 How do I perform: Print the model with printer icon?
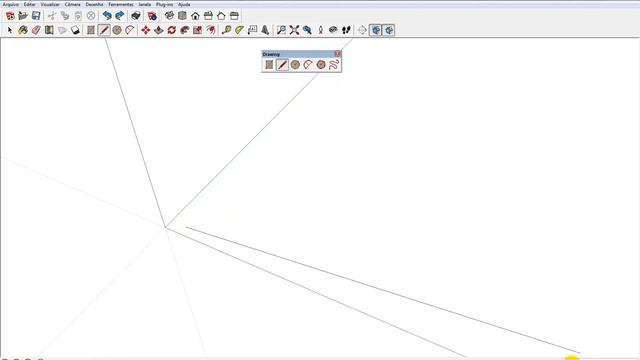click(x=136, y=16)
